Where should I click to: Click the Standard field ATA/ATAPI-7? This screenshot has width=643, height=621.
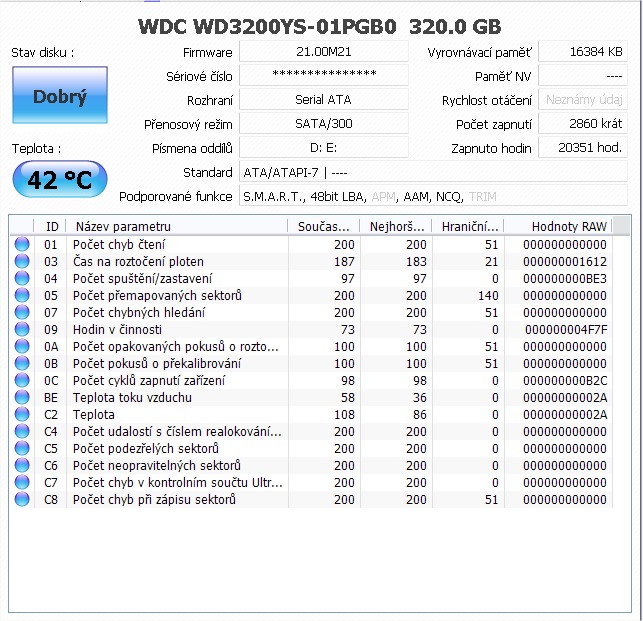(x=433, y=172)
